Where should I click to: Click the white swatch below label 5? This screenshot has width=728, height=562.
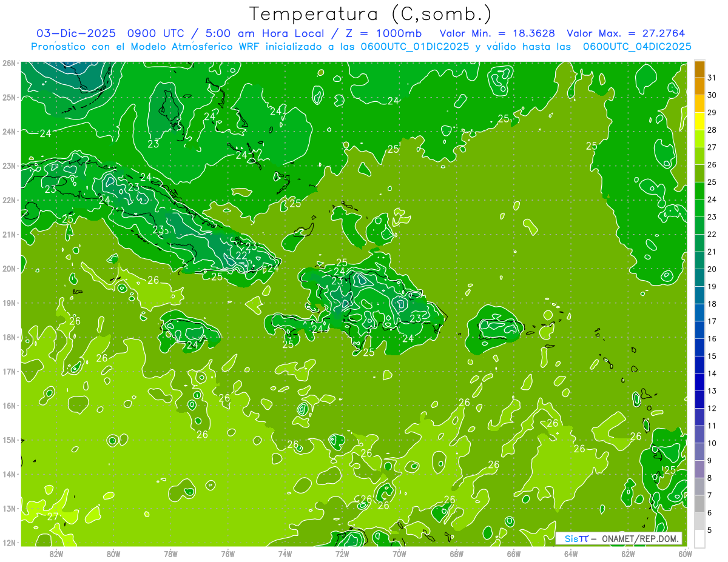(699, 538)
